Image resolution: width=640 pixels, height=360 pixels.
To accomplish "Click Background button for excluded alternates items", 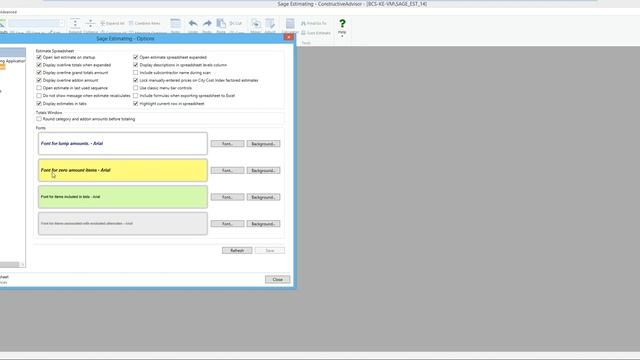I will pos(263,224).
